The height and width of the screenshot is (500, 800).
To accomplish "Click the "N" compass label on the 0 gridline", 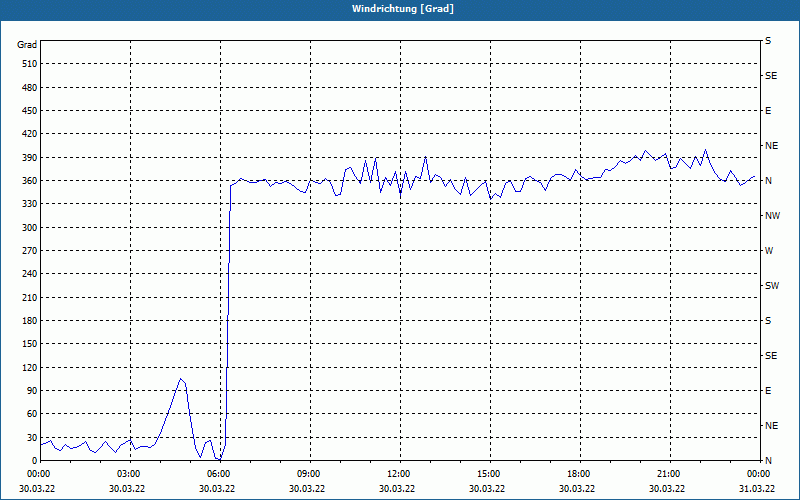I will (x=769, y=461).
